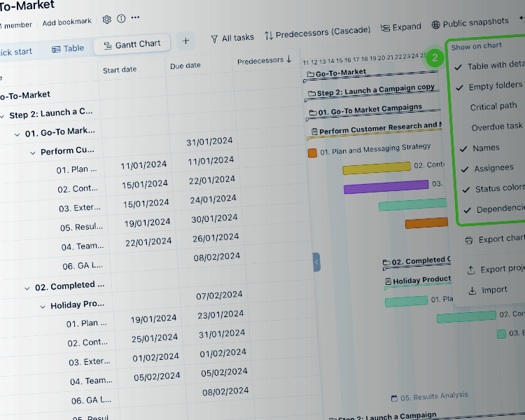
Task: Click the Export chart printer icon
Action: [x=469, y=240]
